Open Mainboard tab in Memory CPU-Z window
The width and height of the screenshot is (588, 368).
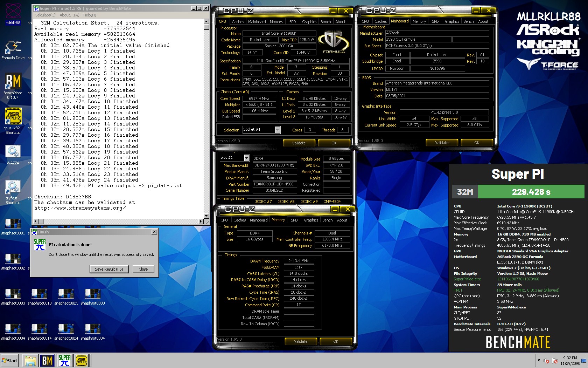[x=259, y=220]
